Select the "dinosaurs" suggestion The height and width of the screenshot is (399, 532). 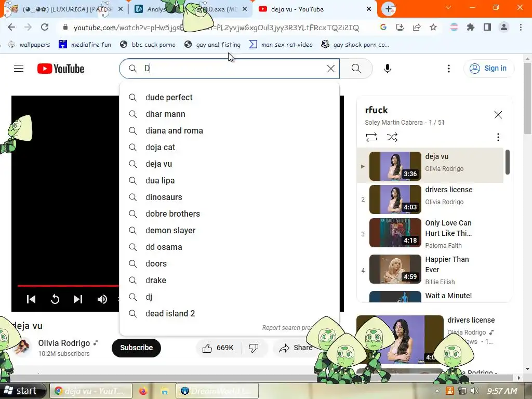[x=229, y=197]
